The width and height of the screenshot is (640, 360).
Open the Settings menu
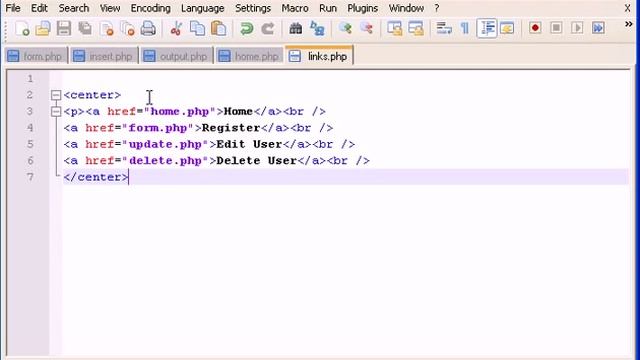click(x=253, y=8)
